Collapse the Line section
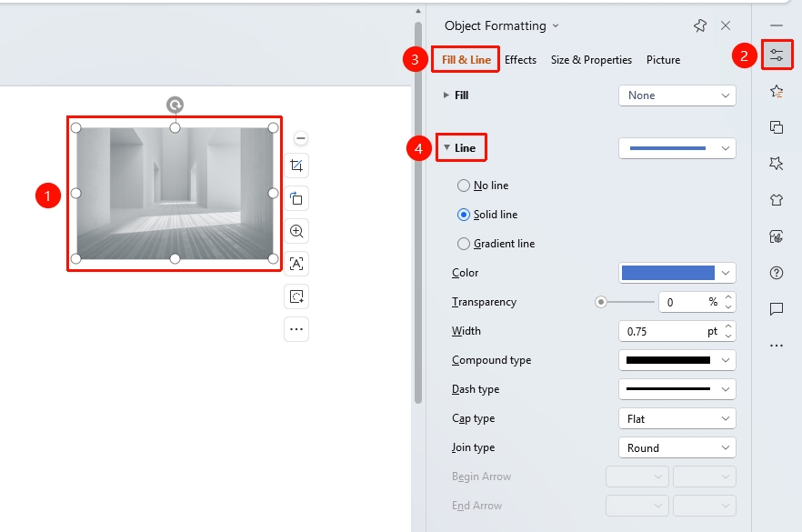This screenshot has height=532, width=802. coord(460,148)
